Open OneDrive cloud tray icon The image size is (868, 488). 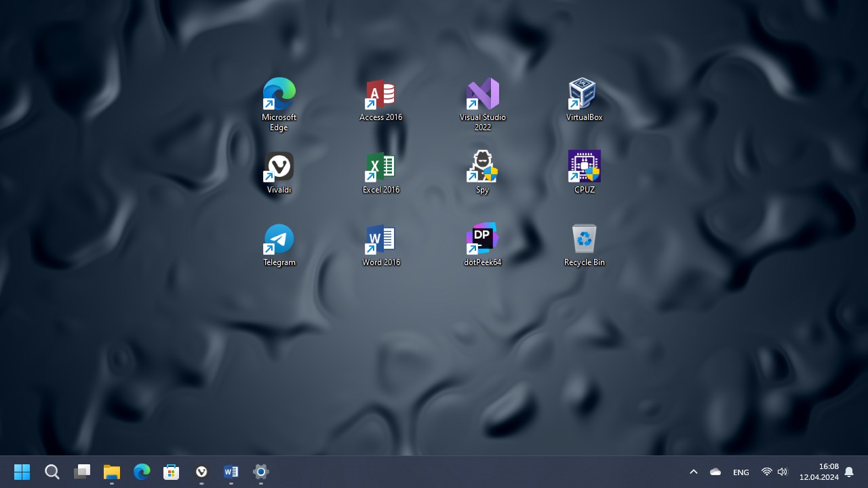[x=715, y=472]
